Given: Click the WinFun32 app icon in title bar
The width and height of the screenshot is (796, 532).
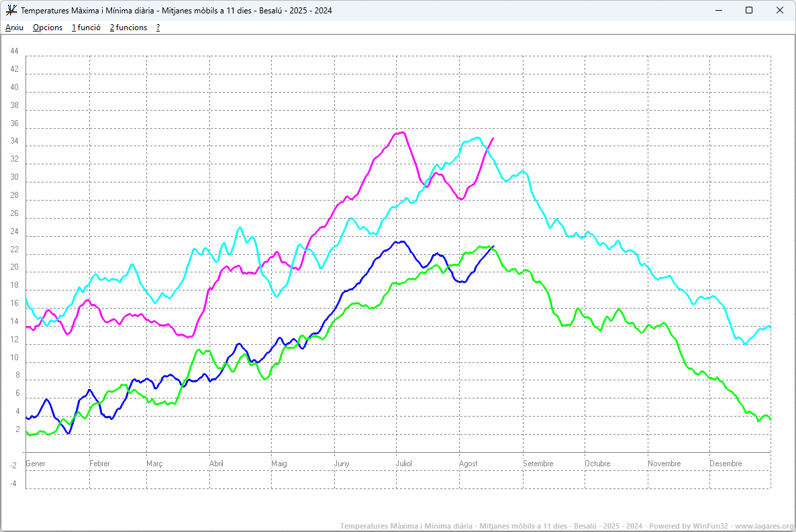Looking at the screenshot, I should pyautogui.click(x=11, y=10).
